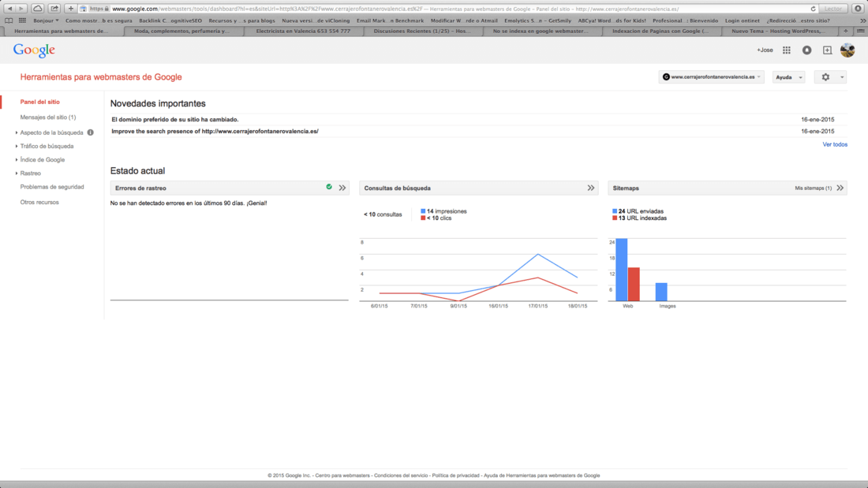Image resolution: width=868 pixels, height=488 pixels.
Task: Open the message about dominio preferido changed
Action: coord(175,120)
